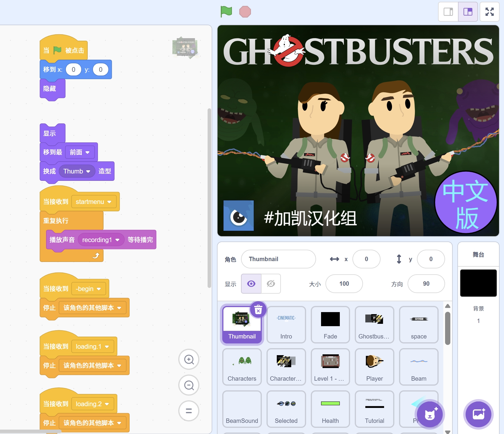Click the green flag to start project
The image size is (504, 434).
[x=226, y=12]
